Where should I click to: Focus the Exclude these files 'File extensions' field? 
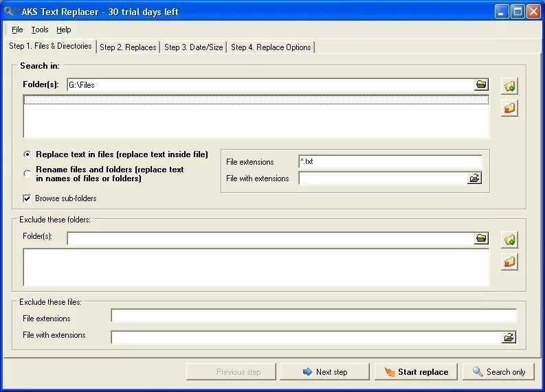313,316
